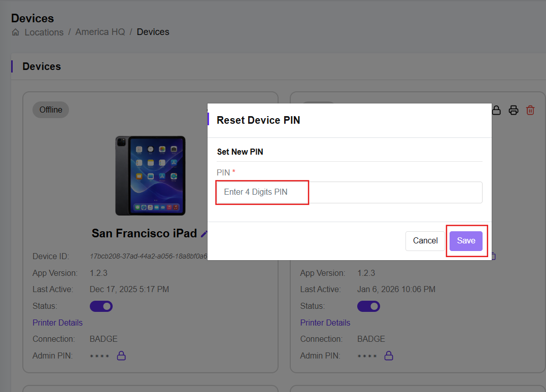The width and height of the screenshot is (546, 392).
Task: Delete second device using red trash icon
Action: tap(530, 111)
